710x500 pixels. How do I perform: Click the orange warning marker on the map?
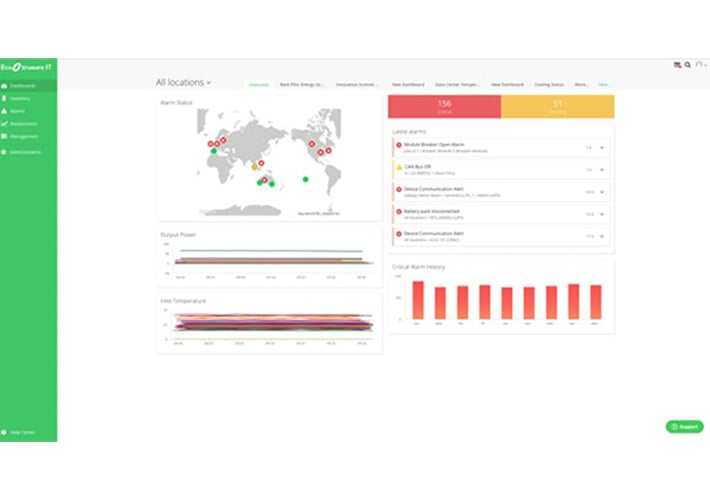[254, 167]
